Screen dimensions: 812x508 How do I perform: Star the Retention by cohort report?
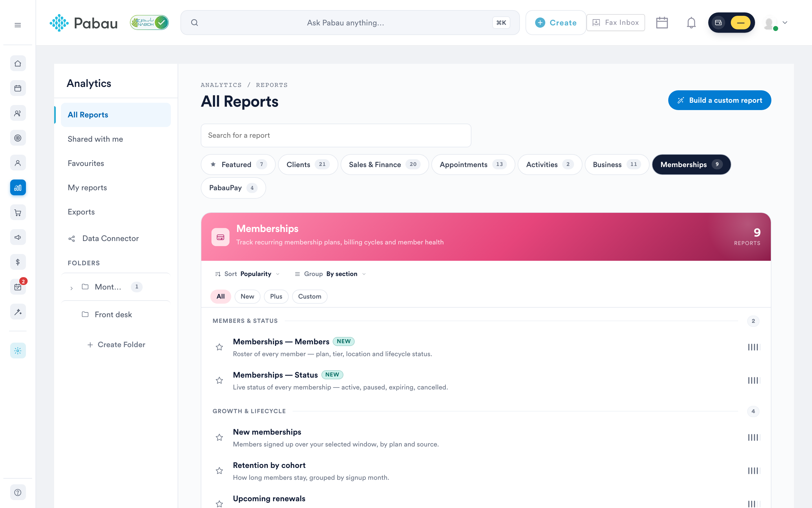click(219, 471)
